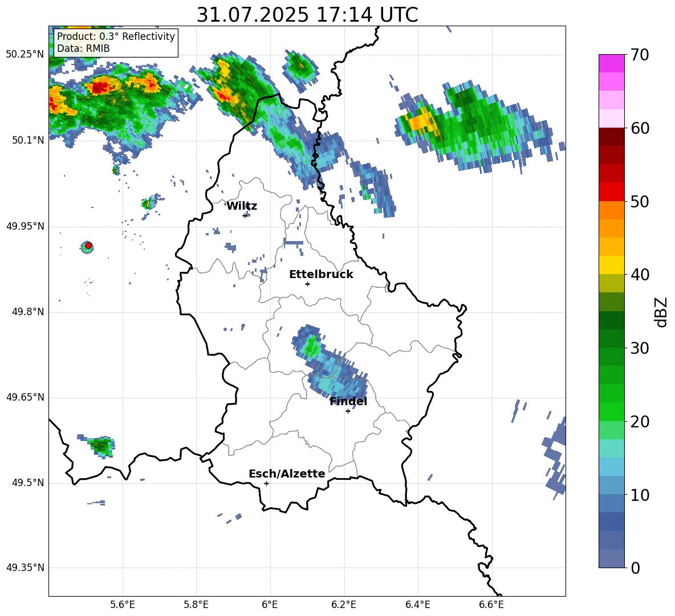Click the 50.1°N latitude label
The height and width of the screenshot is (616, 675).
(28, 140)
